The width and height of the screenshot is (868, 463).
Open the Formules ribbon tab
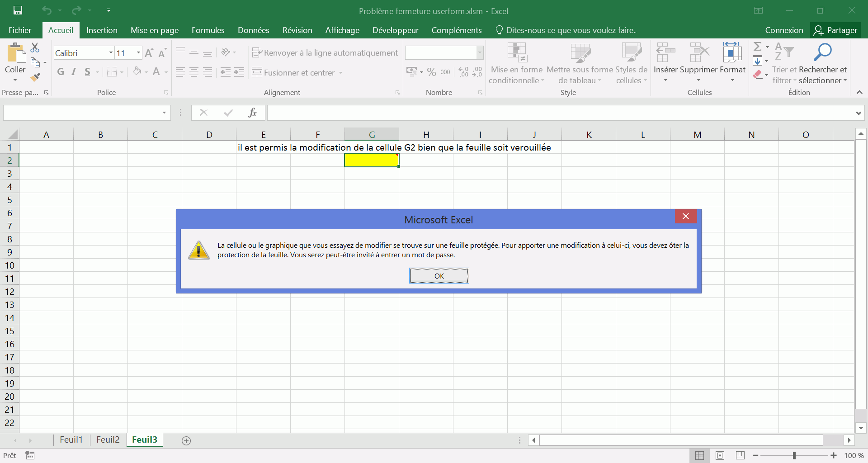coord(208,30)
